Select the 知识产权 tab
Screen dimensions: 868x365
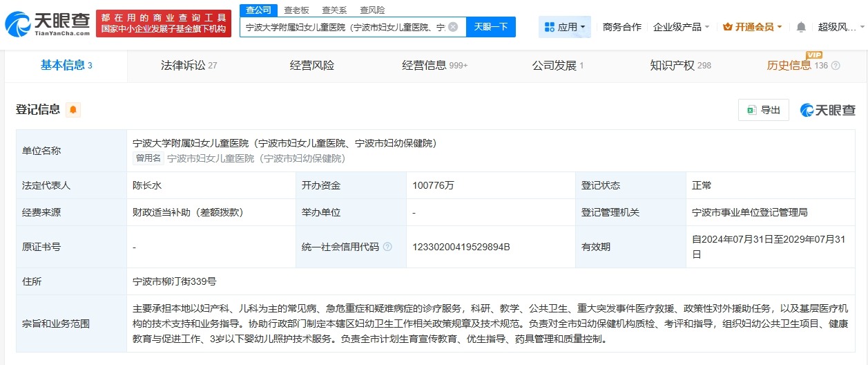[680, 66]
